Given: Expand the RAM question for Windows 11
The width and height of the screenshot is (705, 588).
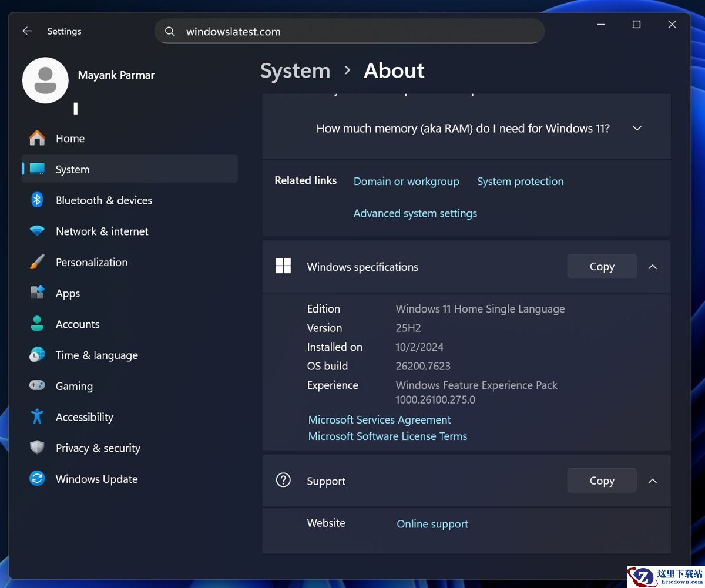Looking at the screenshot, I should tap(637, 128).
